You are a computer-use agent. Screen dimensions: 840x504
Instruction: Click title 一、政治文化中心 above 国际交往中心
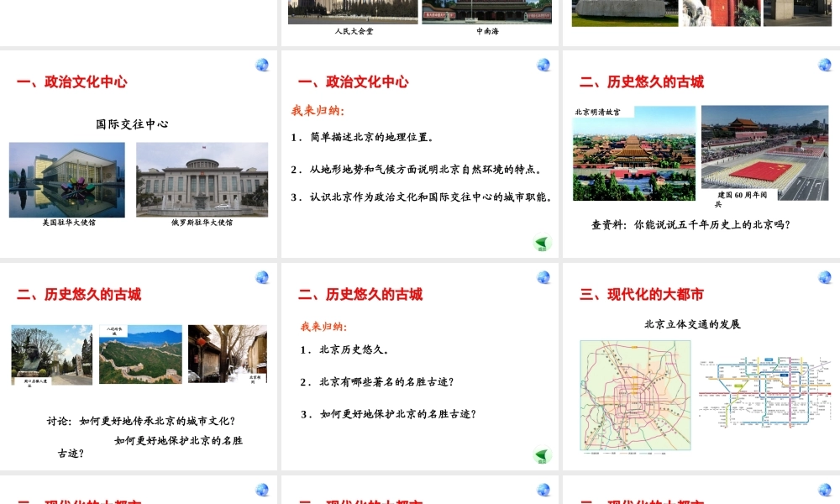(71, 82)
